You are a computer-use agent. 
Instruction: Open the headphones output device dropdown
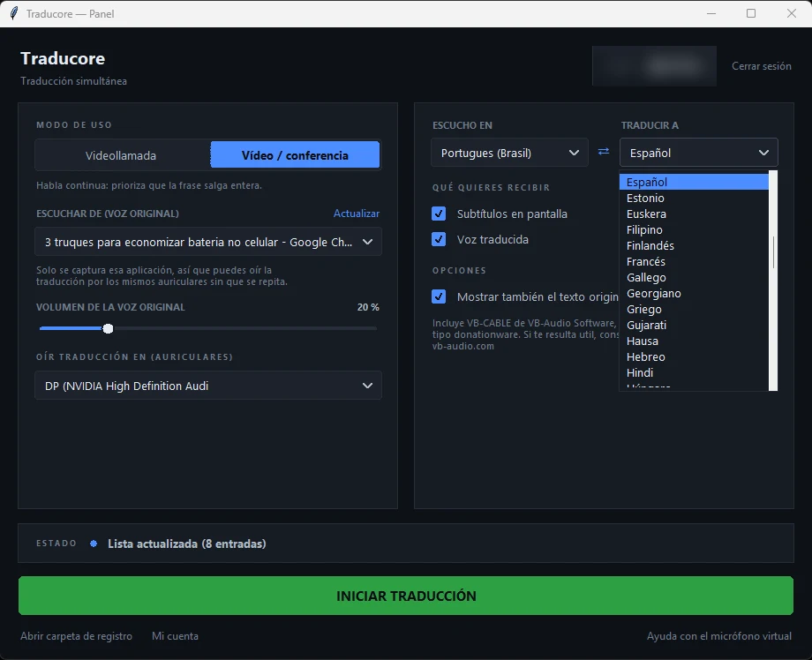click(x=208, y=386)
